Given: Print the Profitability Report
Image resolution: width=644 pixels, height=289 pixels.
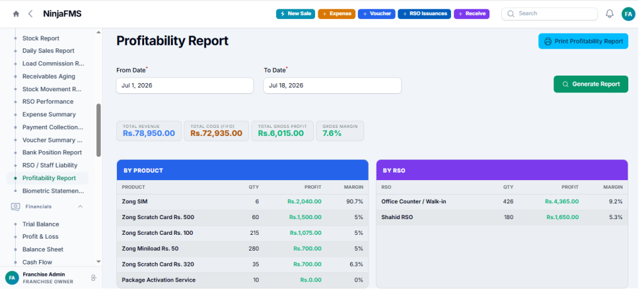Looking at the screenshot, I should pyautogui.click(x=583, y=41).
